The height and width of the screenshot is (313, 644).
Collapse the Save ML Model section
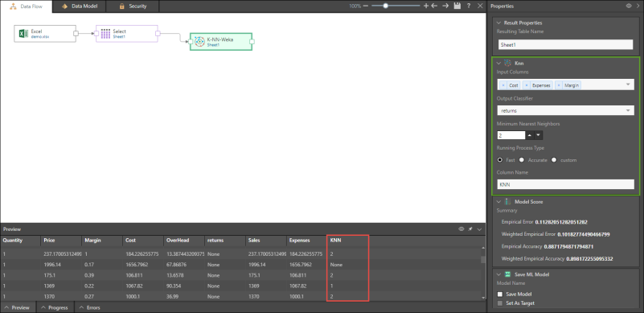pyautogui.click(x=499, y=274)
